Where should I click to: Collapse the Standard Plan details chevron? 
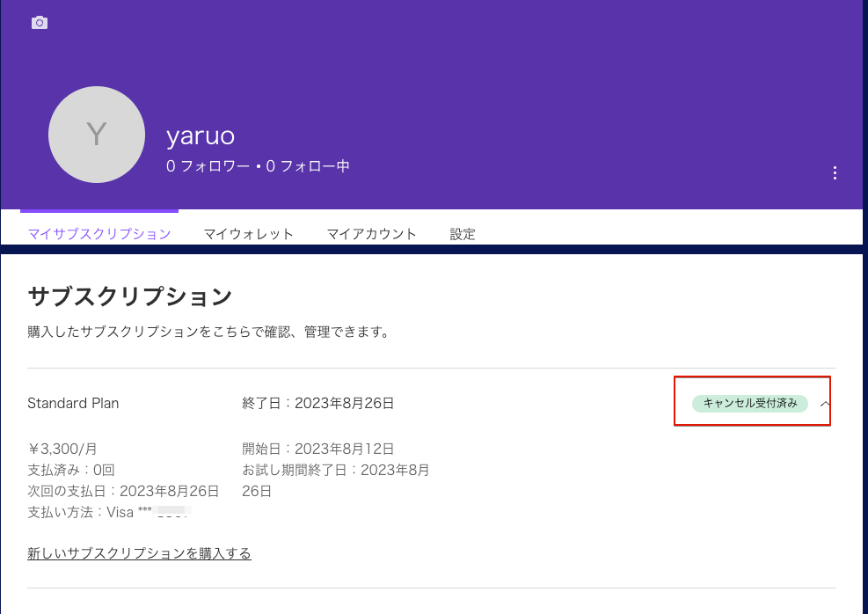[x=825, y=404]
